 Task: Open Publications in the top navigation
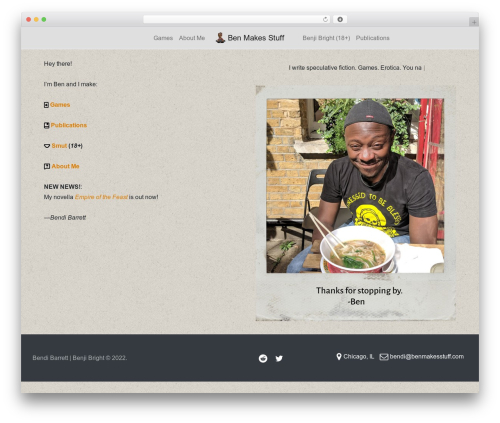point(372,38)
